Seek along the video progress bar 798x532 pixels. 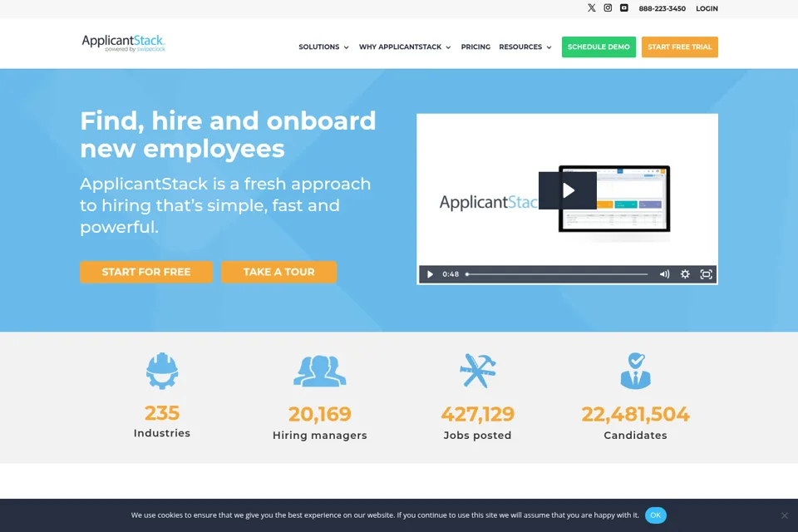pyautogui.click(x=557, y=274)
